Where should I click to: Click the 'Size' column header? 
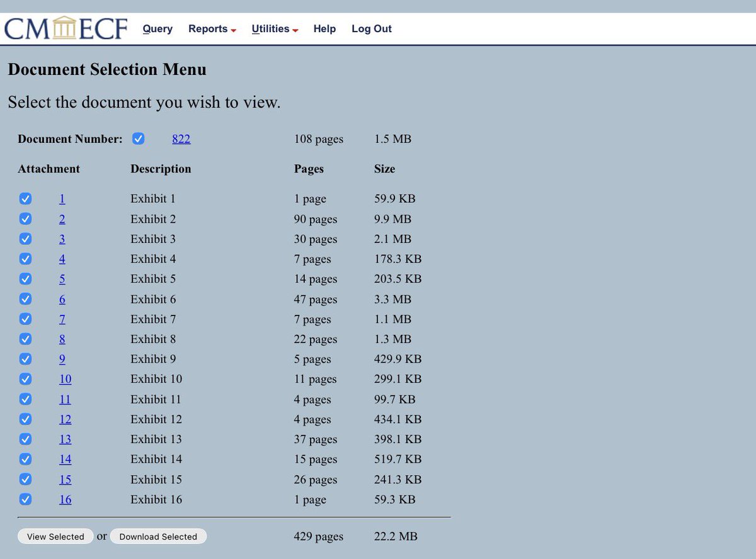pos(385,169)
